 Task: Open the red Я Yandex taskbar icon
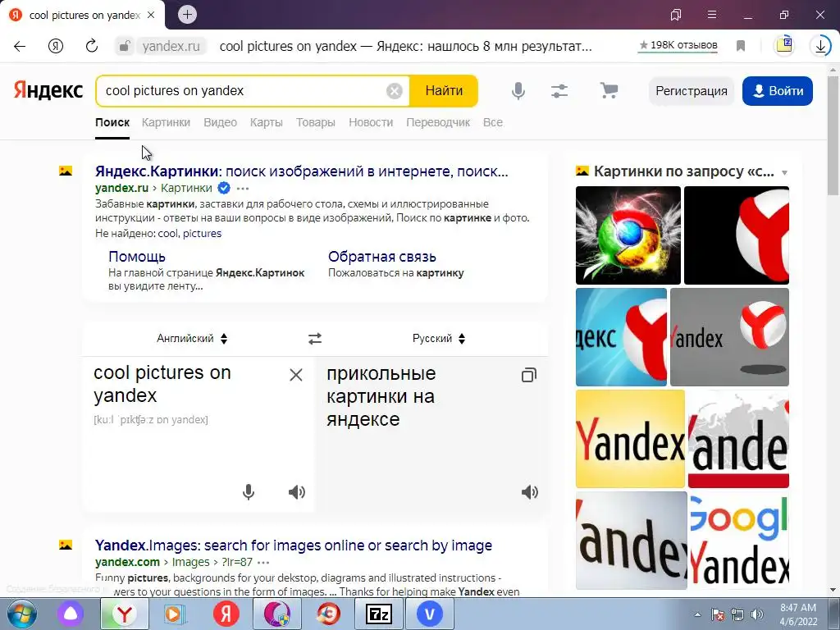[x=226, y=614]
